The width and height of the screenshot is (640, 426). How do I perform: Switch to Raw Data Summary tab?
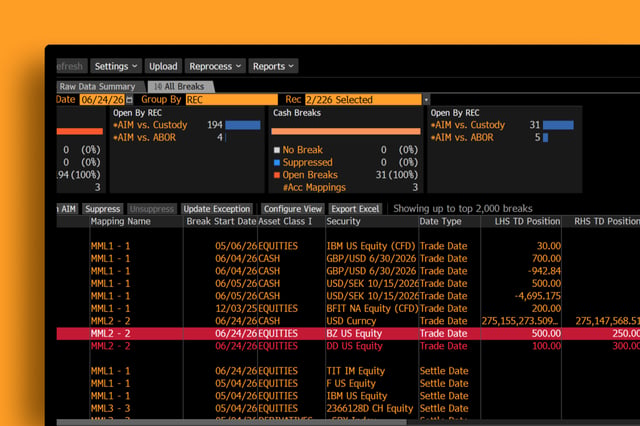pos(97,87)
